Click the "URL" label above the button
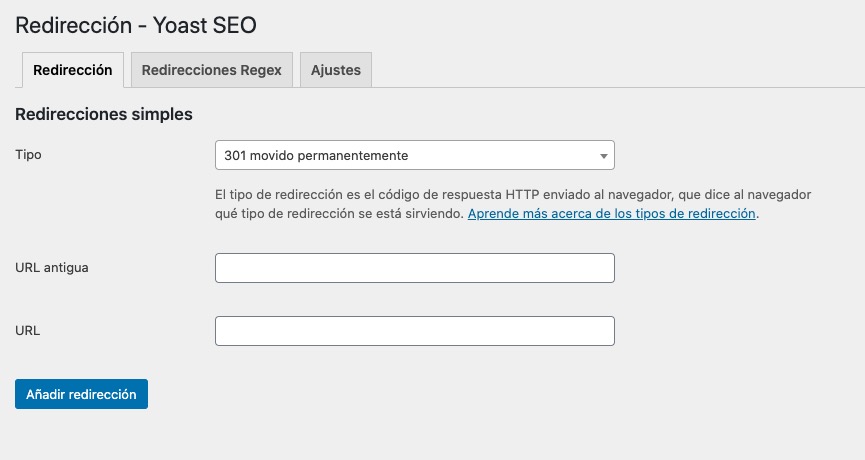The image size is (865, 460). 28,330
